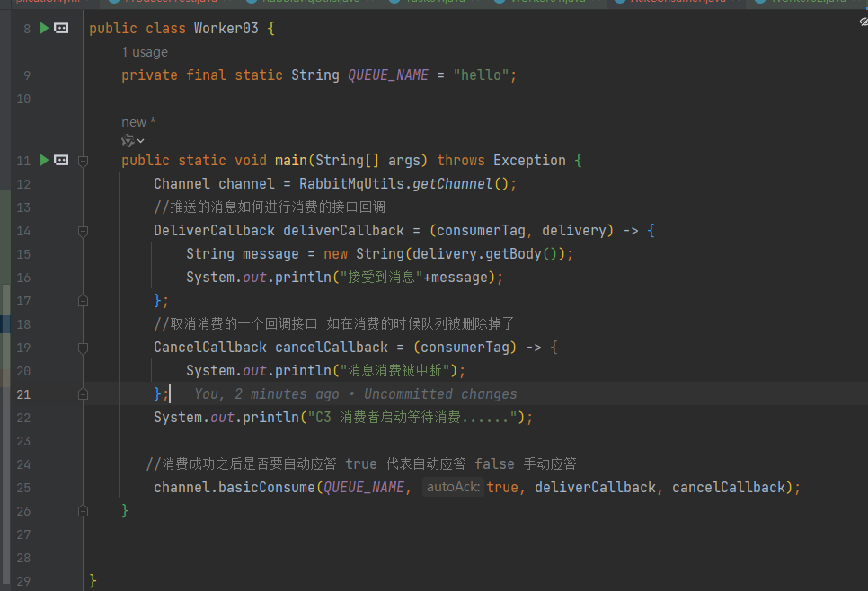868x591 pixels.
Task: Click the author icon under 'new *'
Action: (129, 140)
